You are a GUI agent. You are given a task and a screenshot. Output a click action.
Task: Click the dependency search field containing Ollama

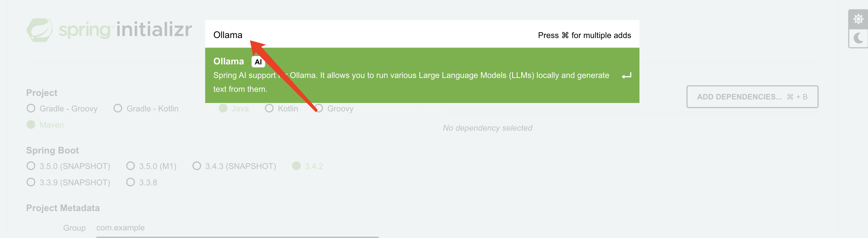click(x=422, y=35)
